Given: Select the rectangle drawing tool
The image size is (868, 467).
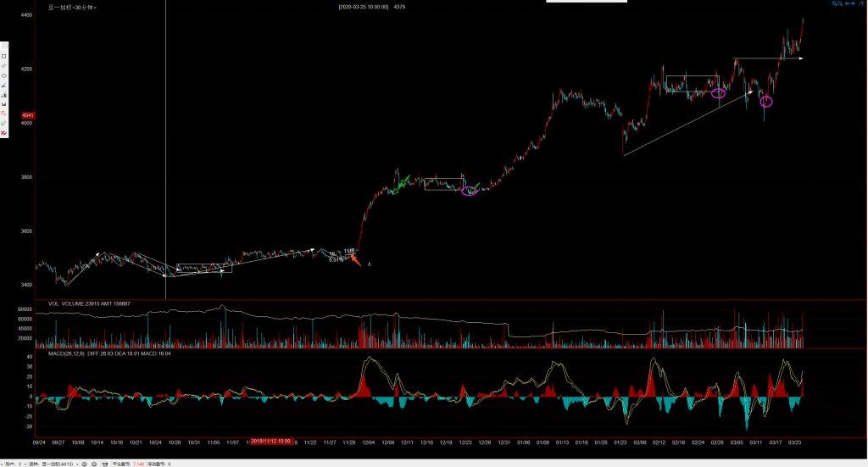Looking at the screenshot, I should click(4, 56).
